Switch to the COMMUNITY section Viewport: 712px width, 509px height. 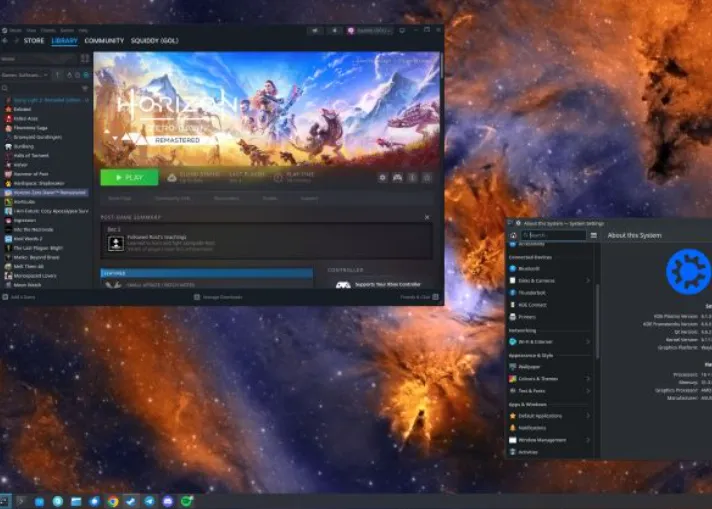pyautogui.click(x=104, y=41)
